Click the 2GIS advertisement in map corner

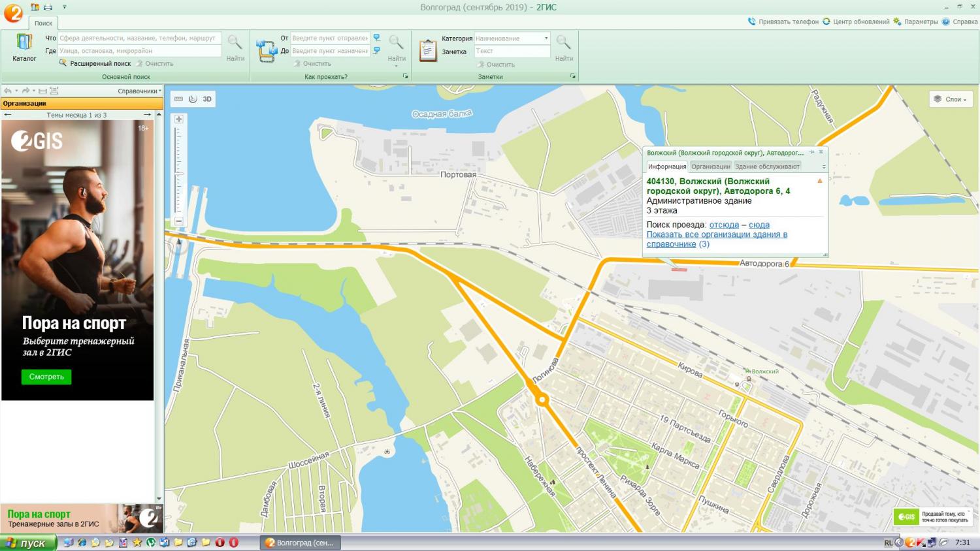click(933, 516)
